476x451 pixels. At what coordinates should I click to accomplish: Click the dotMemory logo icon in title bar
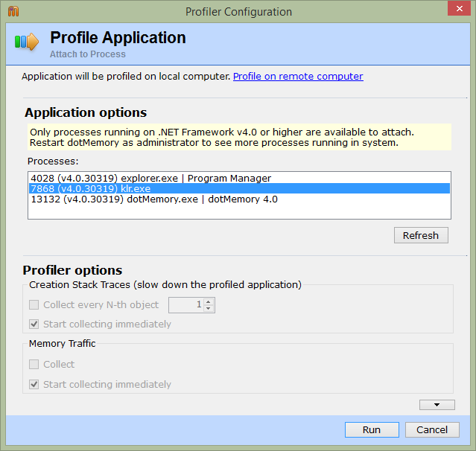click(13, 11)
